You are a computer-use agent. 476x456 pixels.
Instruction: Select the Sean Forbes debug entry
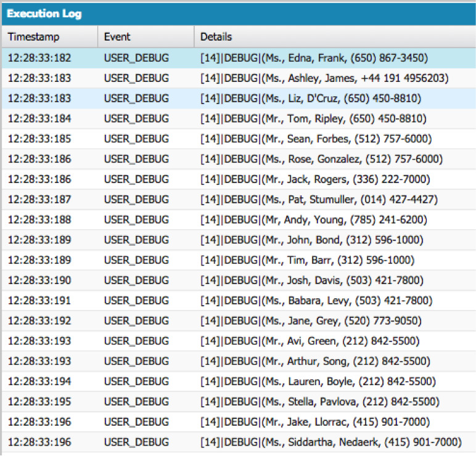pyautogui.click(x=239, y=139)
